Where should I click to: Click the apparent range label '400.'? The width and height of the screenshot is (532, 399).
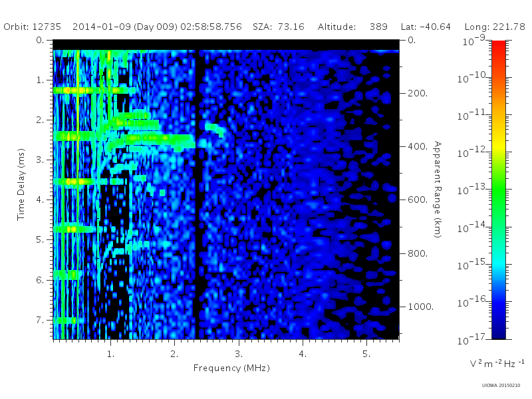click(x=418, y=146)
